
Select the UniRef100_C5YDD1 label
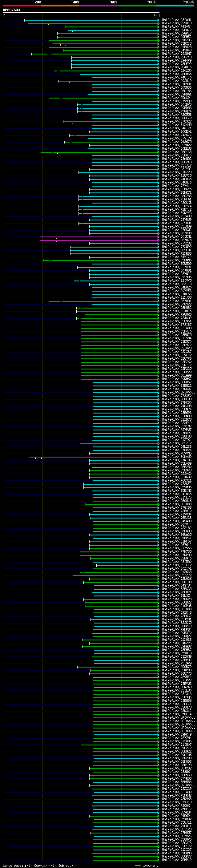[x=176, y=301]
